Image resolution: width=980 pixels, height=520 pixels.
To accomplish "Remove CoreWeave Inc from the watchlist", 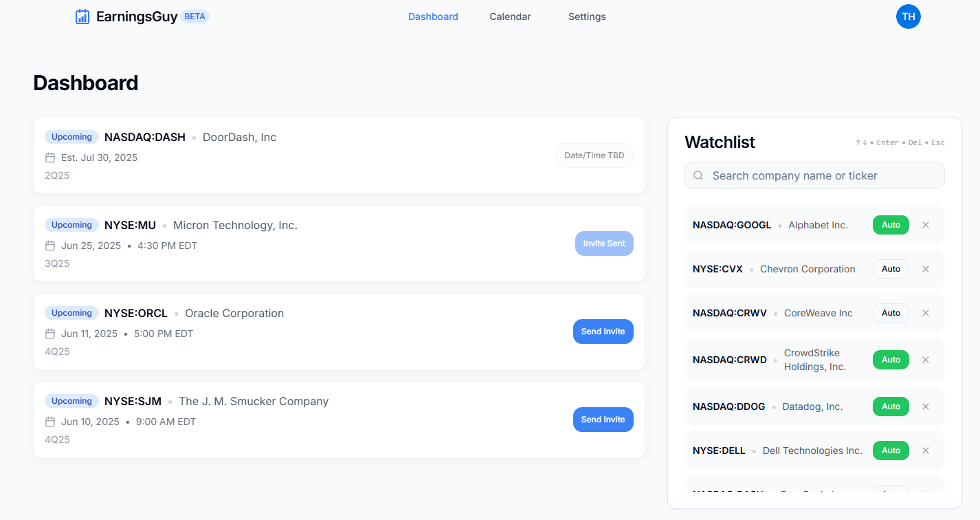I will click(926, 313).
